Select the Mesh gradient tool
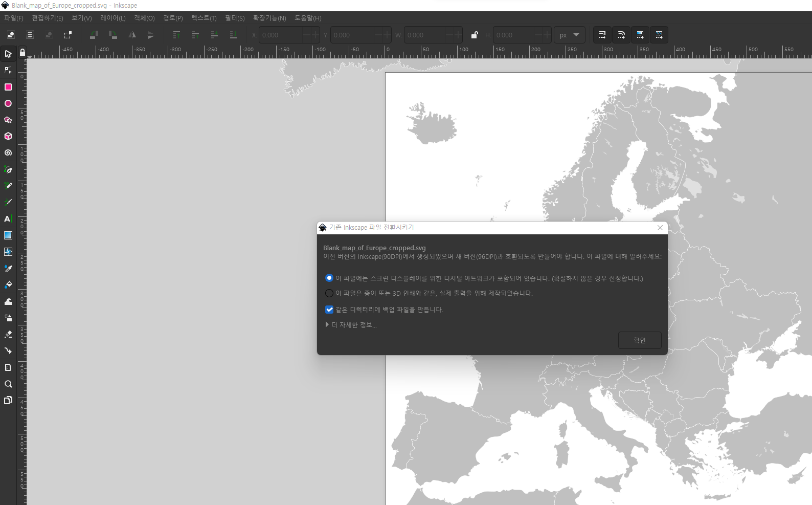The height and width of the screenshot is (505, 812). 8,252
